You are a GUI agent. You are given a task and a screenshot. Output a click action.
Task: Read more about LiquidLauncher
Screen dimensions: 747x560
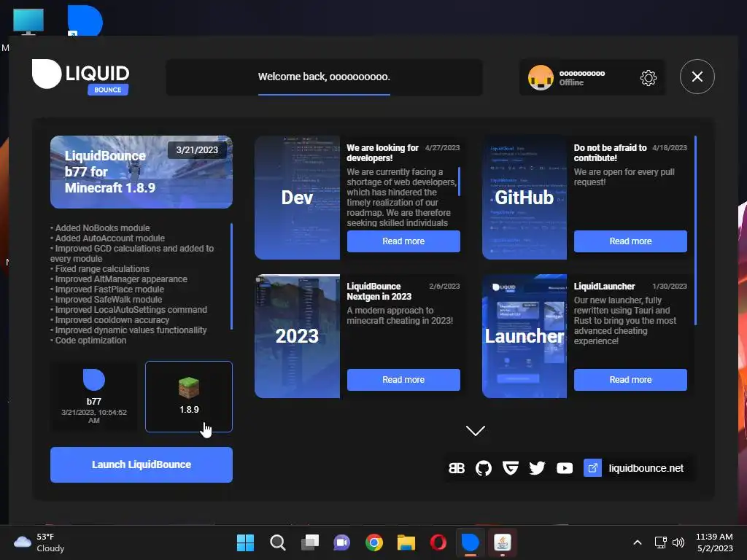tap(630, 380)
